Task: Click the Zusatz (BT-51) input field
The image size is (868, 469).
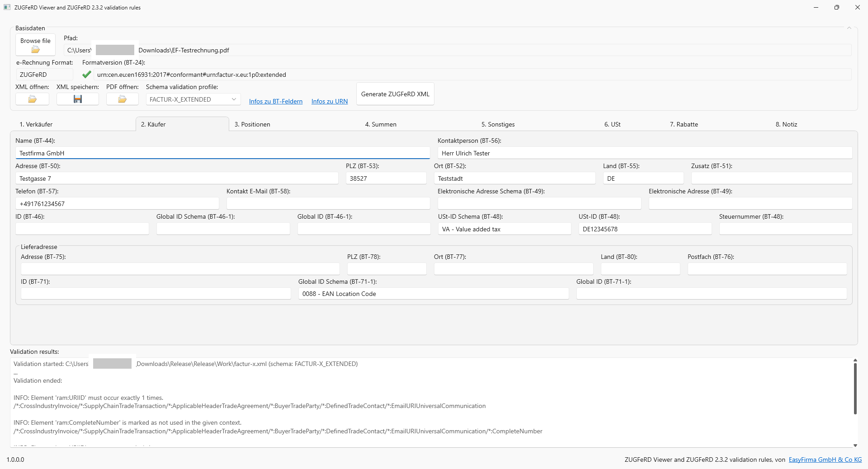Action: (x=771, y=178)
